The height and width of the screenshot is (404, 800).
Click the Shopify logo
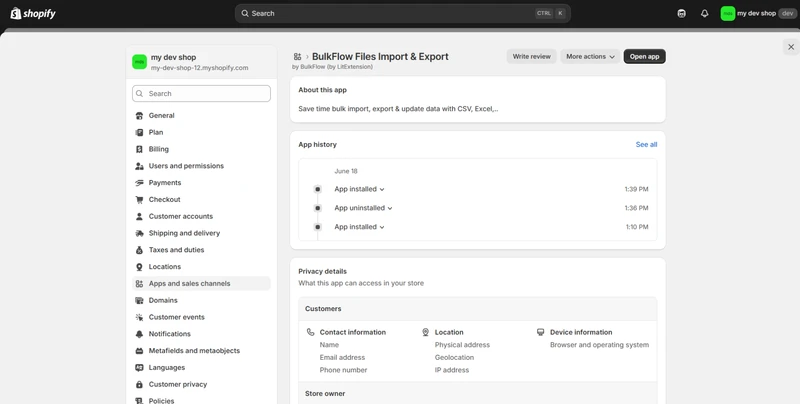coord(33,13)
